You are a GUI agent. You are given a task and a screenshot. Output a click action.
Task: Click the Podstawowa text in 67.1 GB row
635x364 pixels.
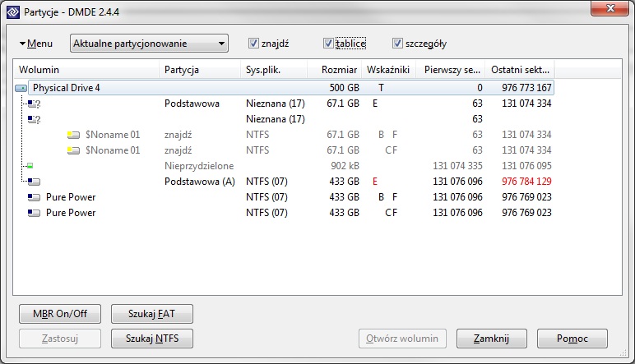(x=192, y=104)
